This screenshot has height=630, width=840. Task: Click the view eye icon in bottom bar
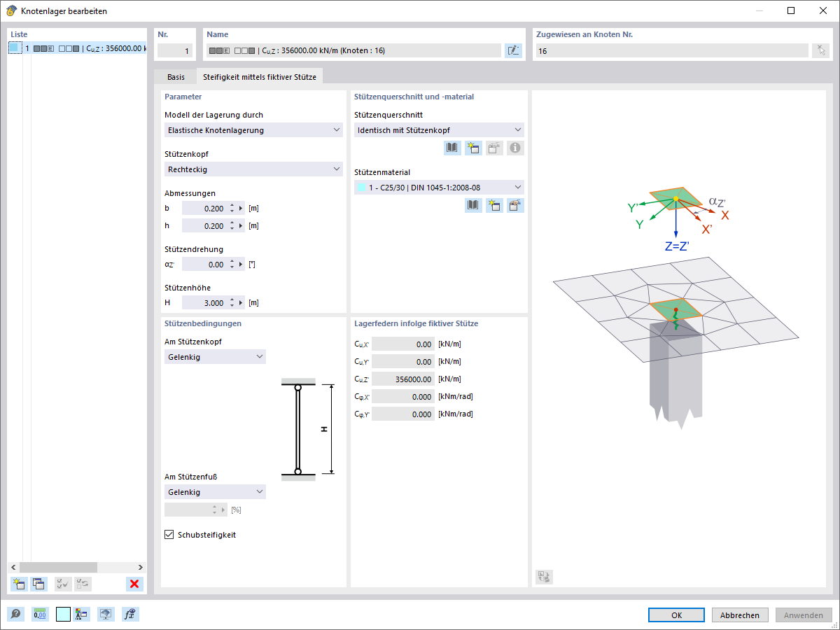(106, 614)
